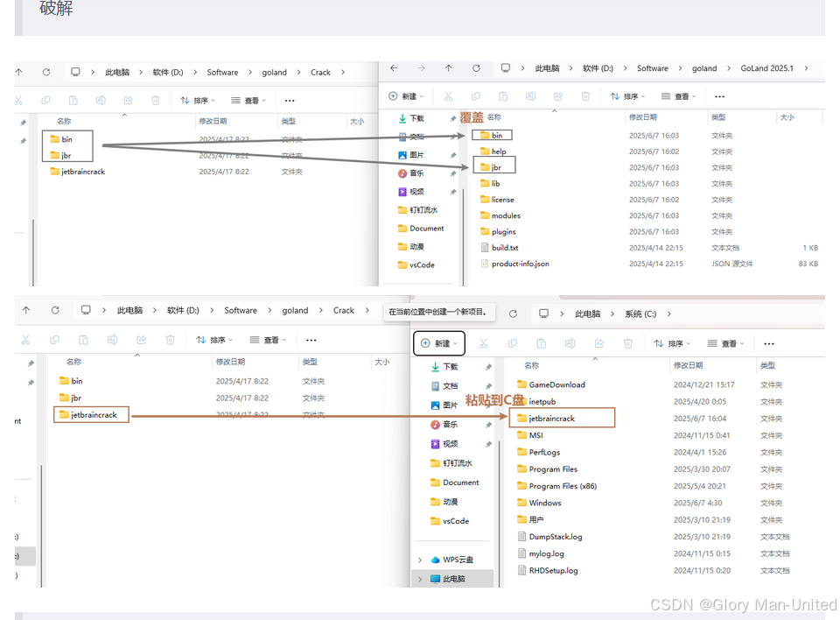
Task: Select the product-info.json file
Action: point(514,264)
